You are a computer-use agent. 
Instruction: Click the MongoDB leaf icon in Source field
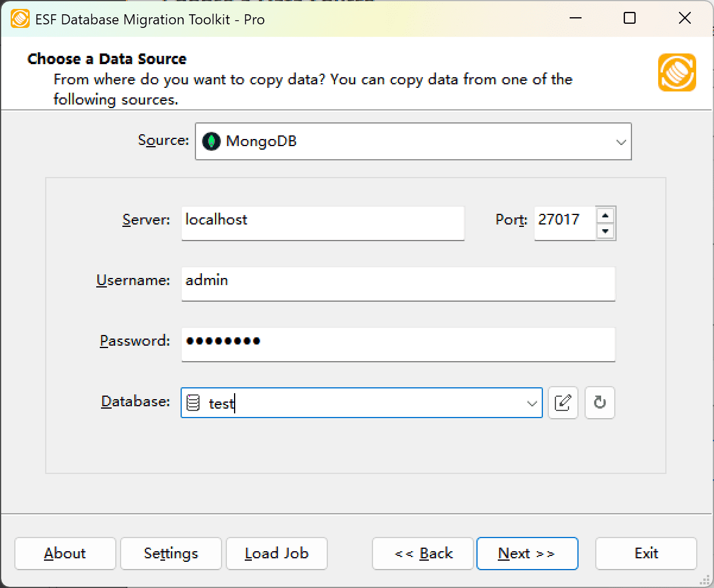coord(211,141)
